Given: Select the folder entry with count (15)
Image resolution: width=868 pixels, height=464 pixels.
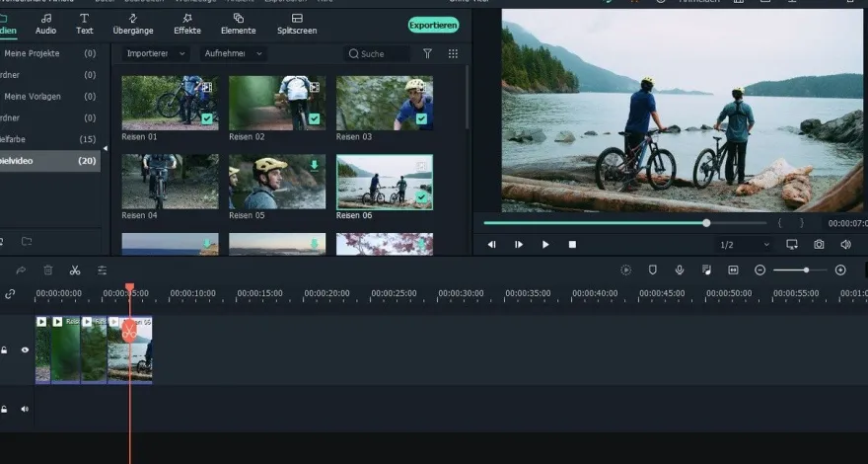Looking at the screenshot, I should 50,139.
